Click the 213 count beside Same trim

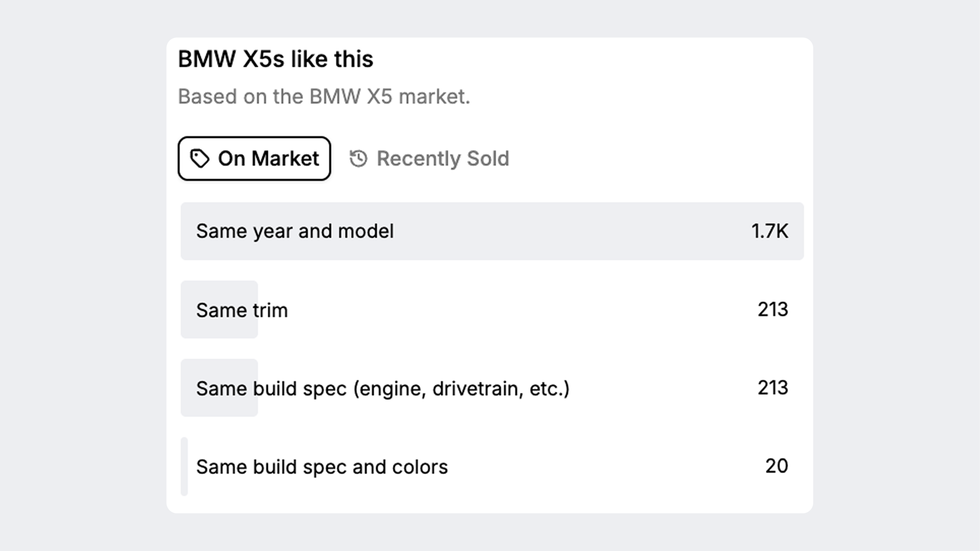coord(772,309)
